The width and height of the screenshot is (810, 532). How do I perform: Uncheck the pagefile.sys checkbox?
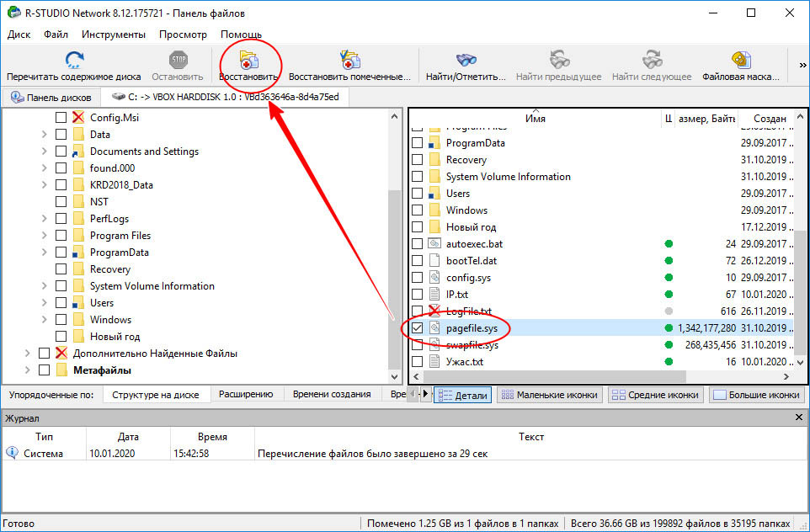click(x=418, y=328)
